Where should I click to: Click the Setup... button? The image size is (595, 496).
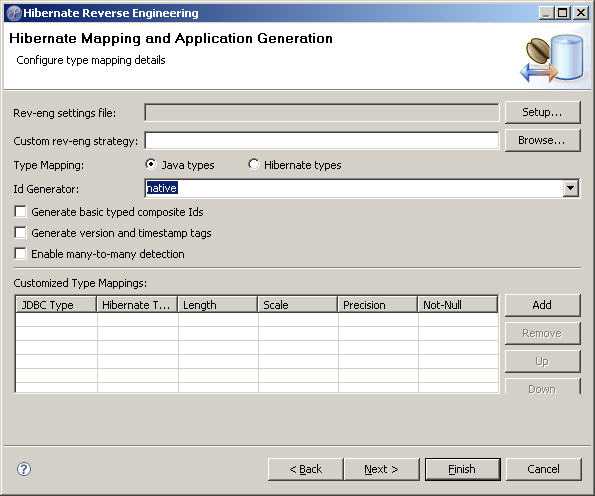click(x=542, y=112)
